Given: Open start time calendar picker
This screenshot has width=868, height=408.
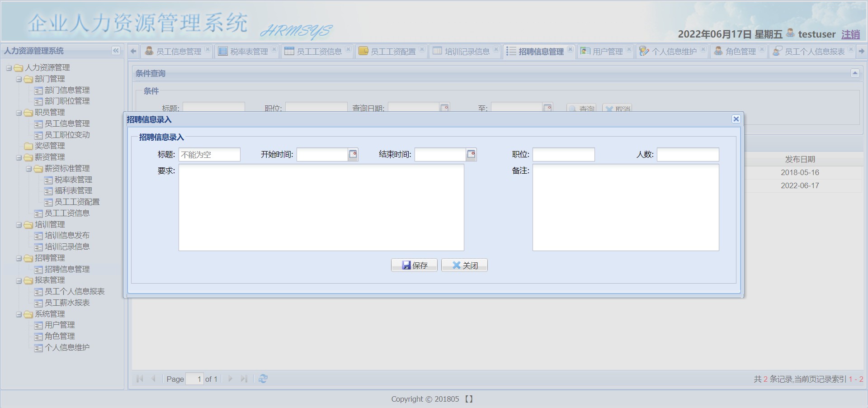Looking at the screenshot, I should pos(353,154).
